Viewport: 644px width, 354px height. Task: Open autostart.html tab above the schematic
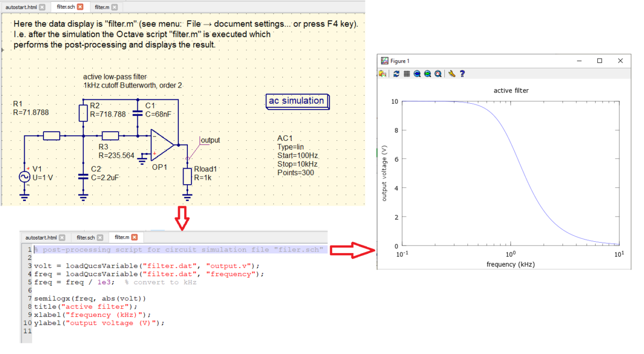20,7
